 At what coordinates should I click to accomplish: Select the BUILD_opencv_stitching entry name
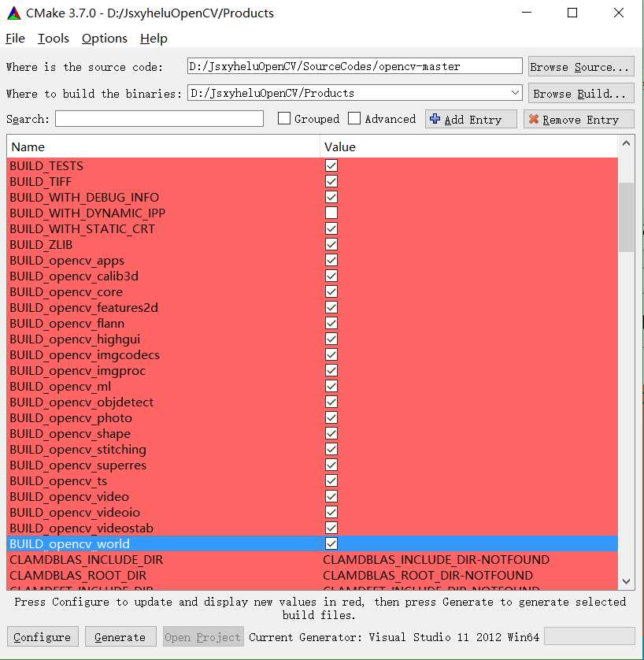pyautogui.click(x=78, y=450)
